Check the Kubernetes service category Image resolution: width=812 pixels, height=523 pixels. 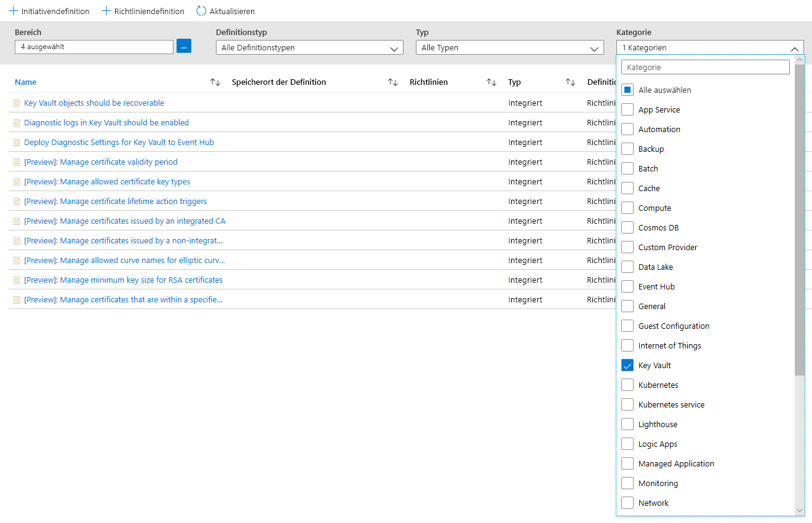(x=627, y=404)
